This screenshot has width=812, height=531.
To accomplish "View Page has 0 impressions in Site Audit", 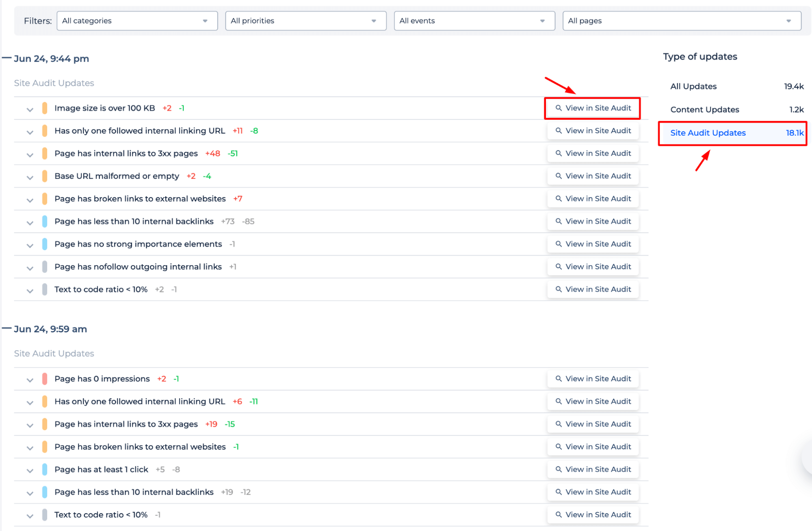I will [593, 379].
